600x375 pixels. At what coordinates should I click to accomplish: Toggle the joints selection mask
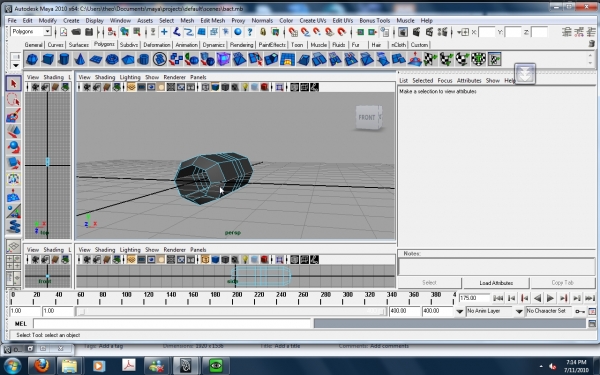[x=176, y=32]
